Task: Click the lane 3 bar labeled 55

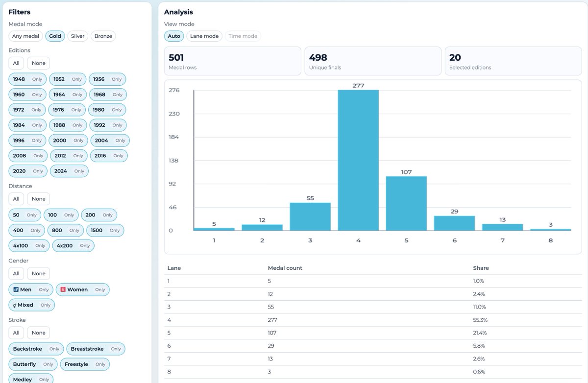Action: tap(310, 216)
